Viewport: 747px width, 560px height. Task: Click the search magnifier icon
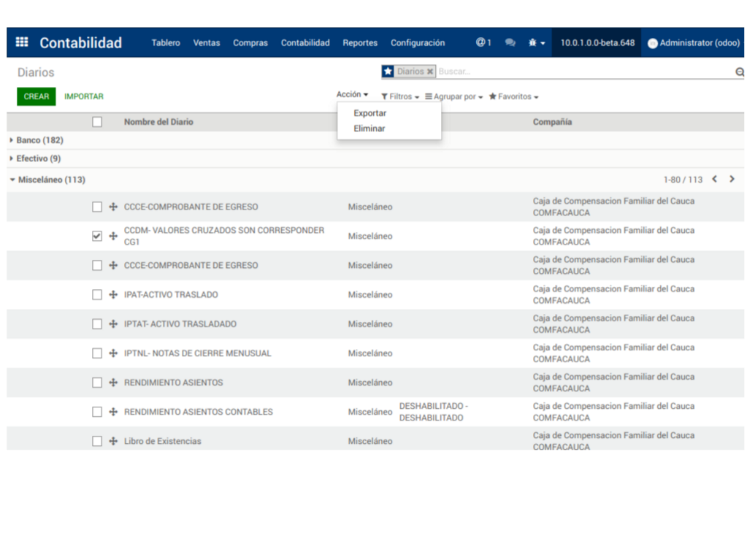(739, 72)
